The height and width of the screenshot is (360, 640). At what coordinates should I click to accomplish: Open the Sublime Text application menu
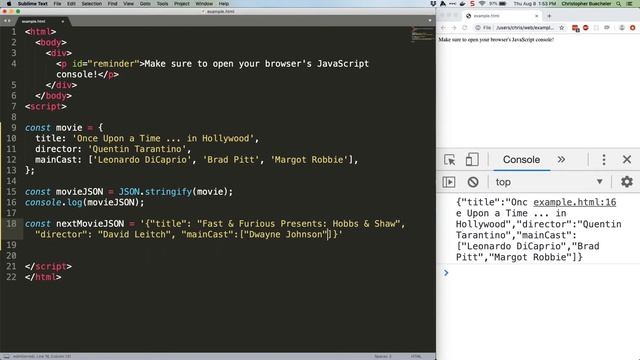point(33,3)
